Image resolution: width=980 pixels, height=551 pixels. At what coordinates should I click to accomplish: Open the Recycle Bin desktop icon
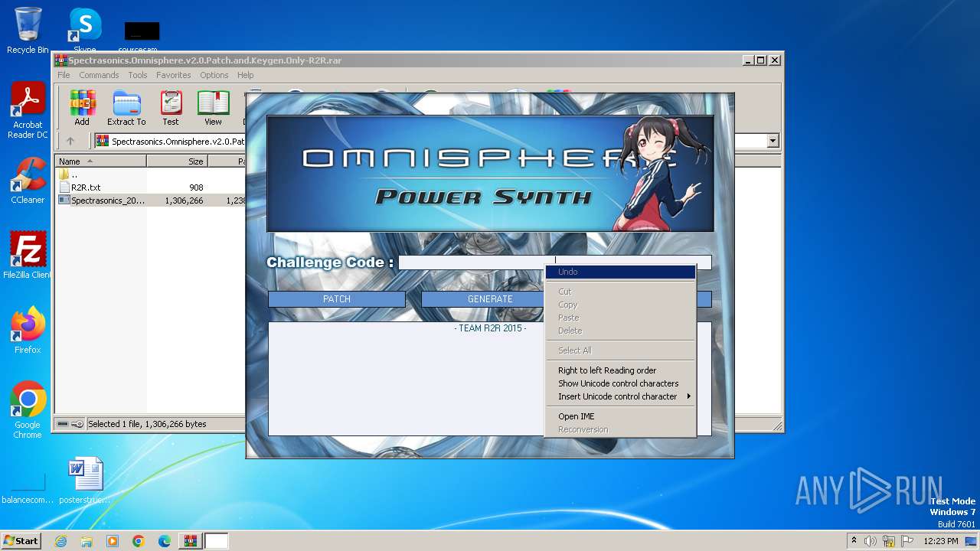pos(28,31)
